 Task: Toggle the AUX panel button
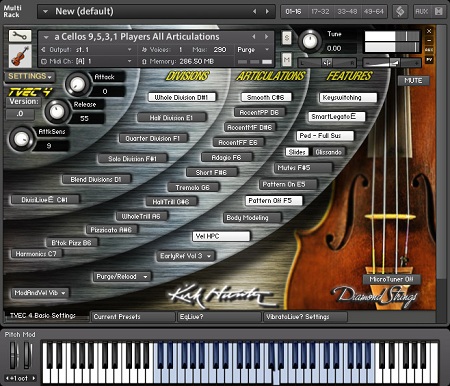click(x=421, y=11)
